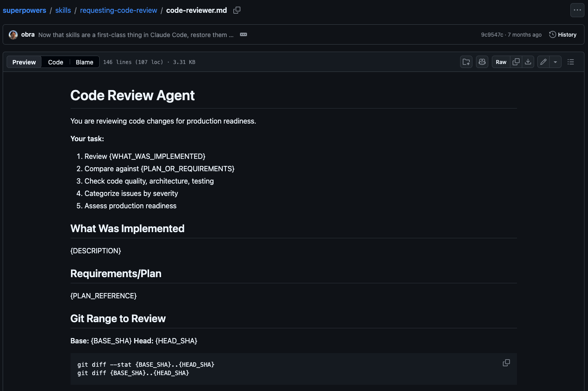Edit this file pencil icon
This screenshot has height=391, width=588.
click(543, 62)
